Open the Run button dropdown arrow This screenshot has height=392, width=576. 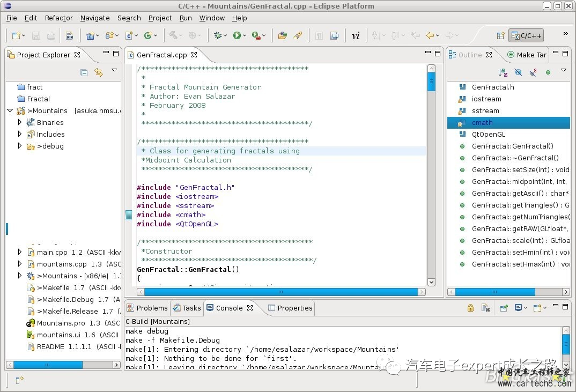click(x=244, y=35)
